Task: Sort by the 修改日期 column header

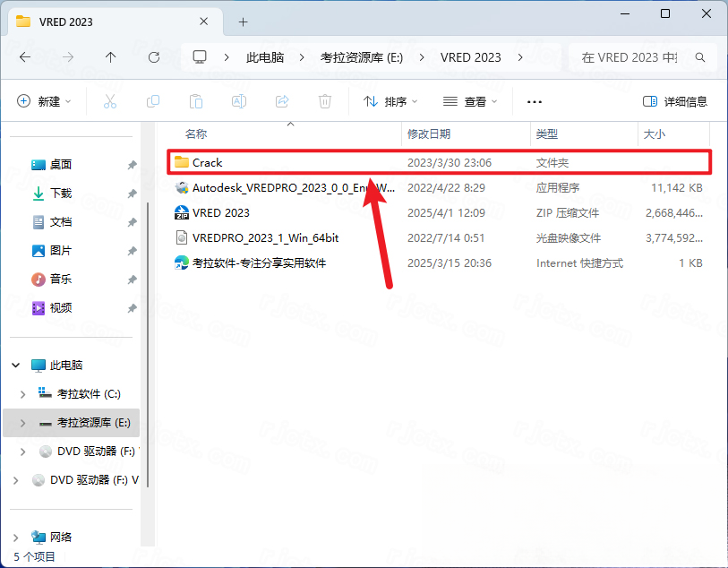Action: tap(429, 134)
